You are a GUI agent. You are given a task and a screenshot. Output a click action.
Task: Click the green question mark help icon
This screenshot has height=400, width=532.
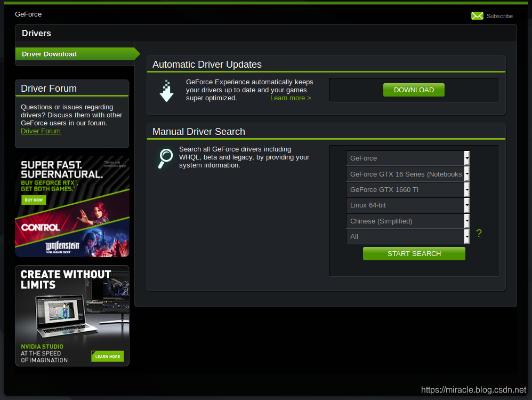coord(479,233)
